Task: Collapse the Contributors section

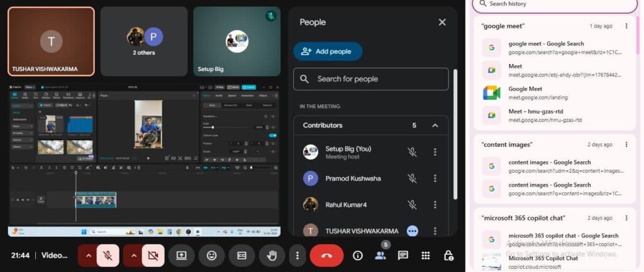Action: pos(435,126)
